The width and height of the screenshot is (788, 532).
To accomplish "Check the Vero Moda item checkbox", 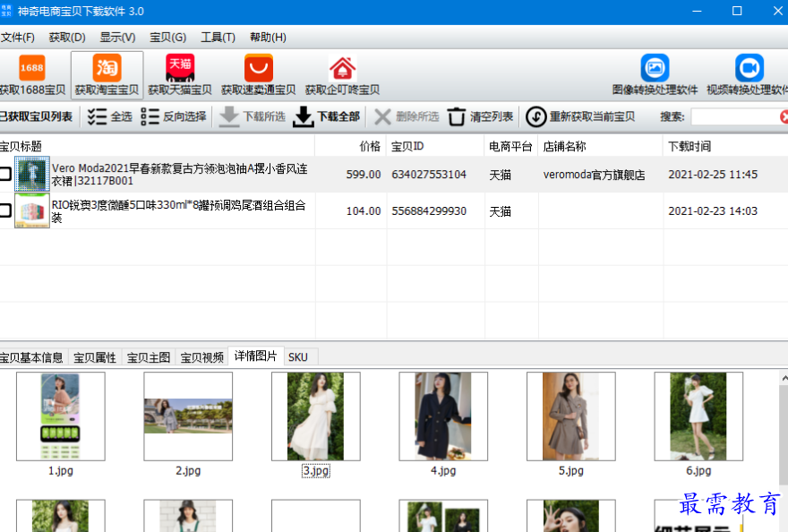I will [5, 174].
